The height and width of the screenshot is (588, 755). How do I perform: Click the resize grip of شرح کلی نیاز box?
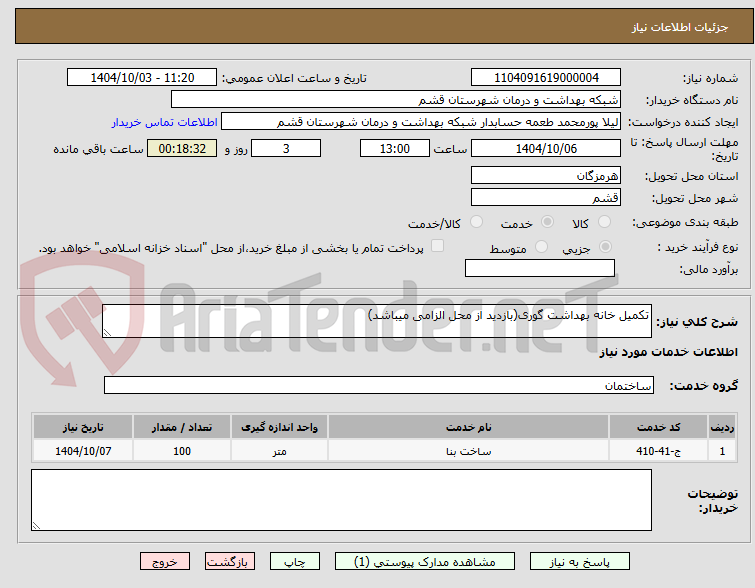pyautogui.click(x=107, y=332)
